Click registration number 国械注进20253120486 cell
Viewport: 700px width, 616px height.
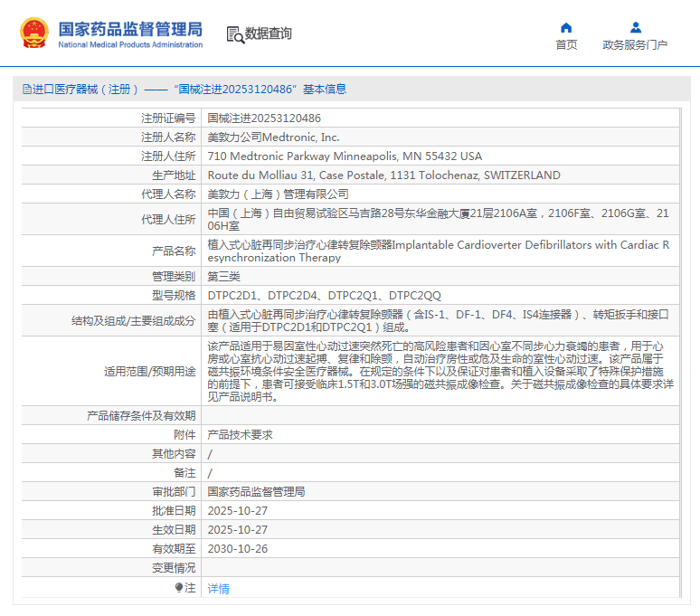(264, 118)
